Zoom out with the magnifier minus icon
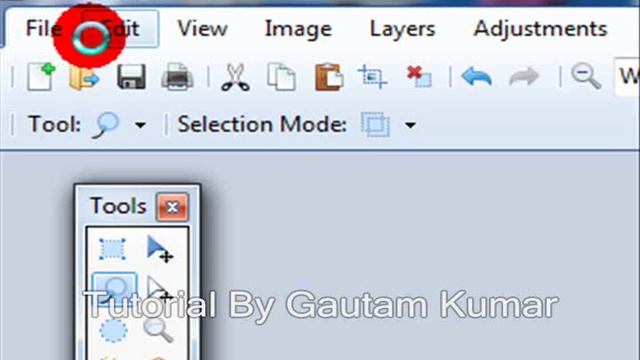Image resolution: width=640 pixels, height=360 pixels. (586, 76)
